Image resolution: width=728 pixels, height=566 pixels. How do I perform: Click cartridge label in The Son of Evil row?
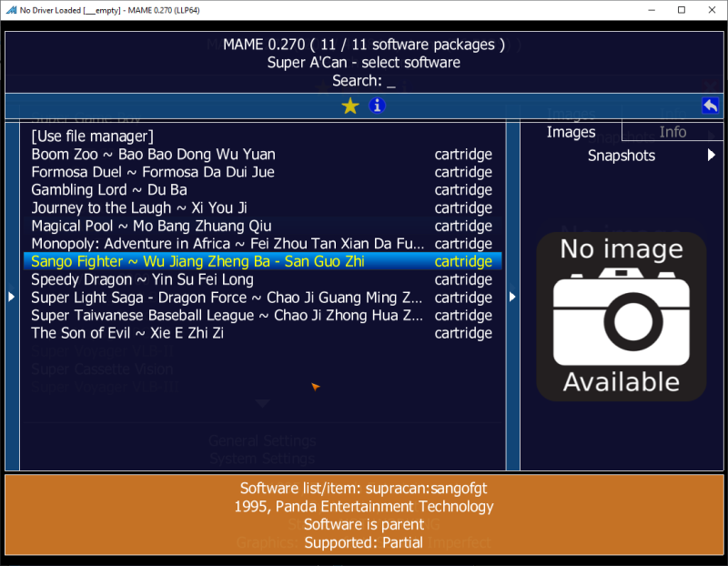pyautogui.click(x=463, y=333)
